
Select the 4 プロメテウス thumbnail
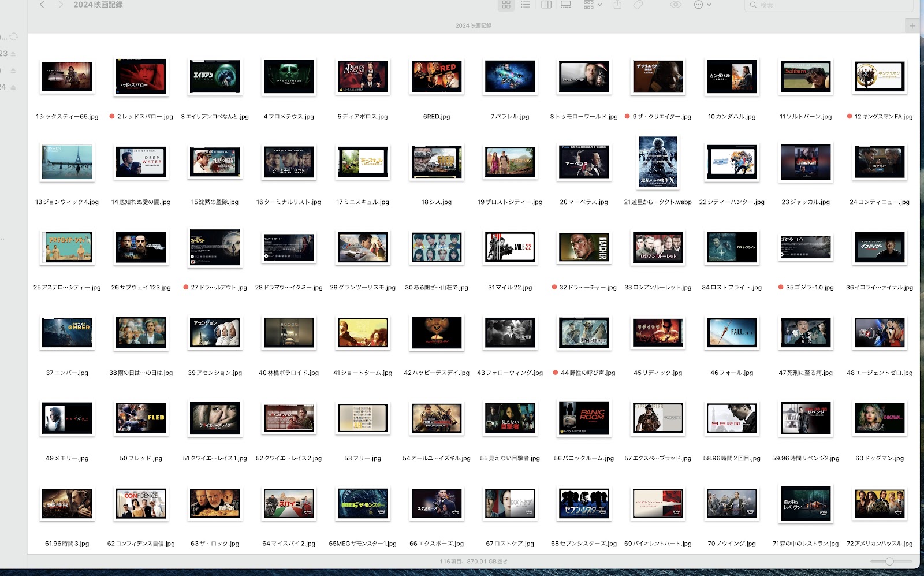coord(289,77)
